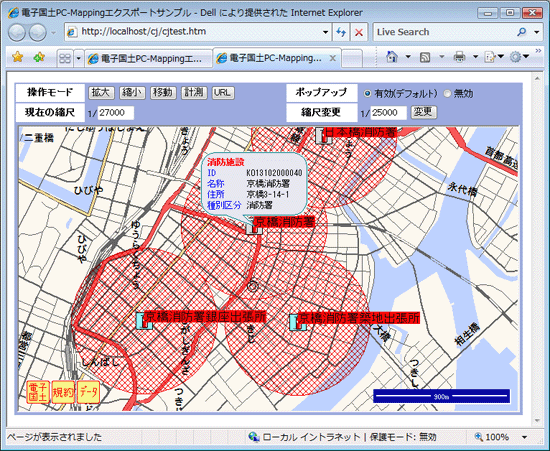Select the active 電子国土PC-Mapping... tab
This screenshot has width=550, height=451.
click(x=270, y=58)
